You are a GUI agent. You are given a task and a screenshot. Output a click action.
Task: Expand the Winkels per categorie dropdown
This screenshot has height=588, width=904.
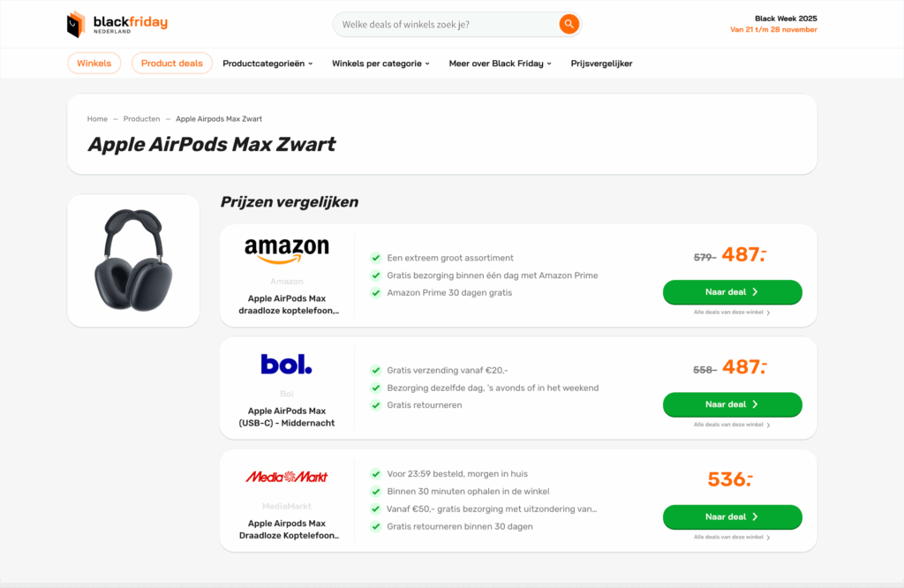380,64
